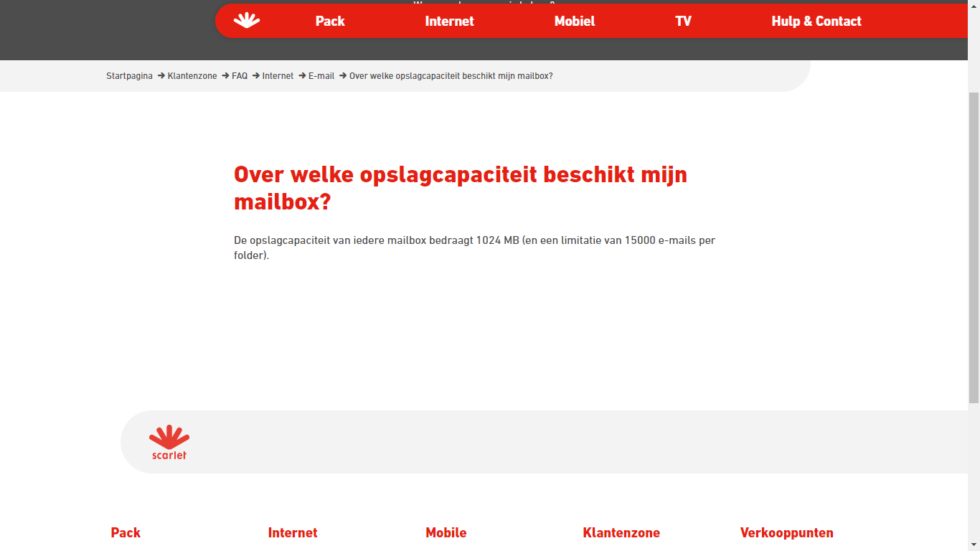Click the Klantenzone breadcrumb link
Screen dimensions: 980x551
192,76
